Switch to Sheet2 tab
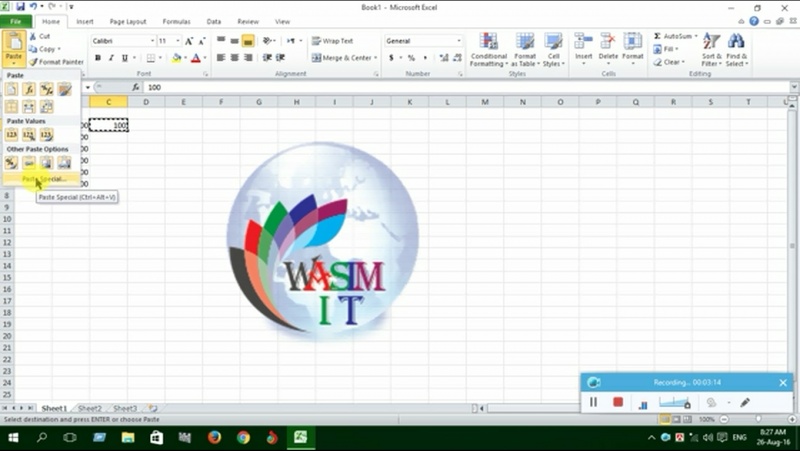Viewport: 800px width, 451px height. tap(90, 408)
